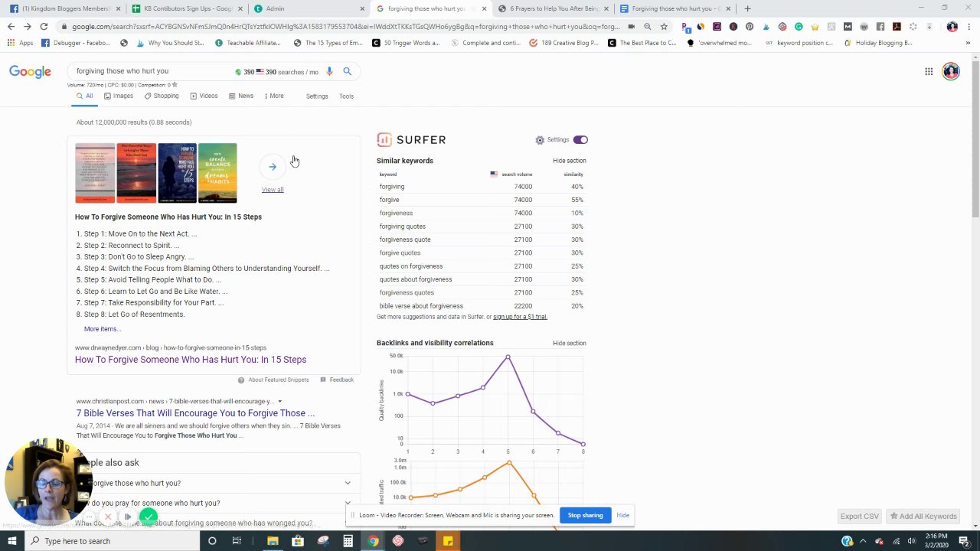The image size is (980, 551).
Task: Click the Surfer sign up for $1 trial link
Action: pos(520,317)
